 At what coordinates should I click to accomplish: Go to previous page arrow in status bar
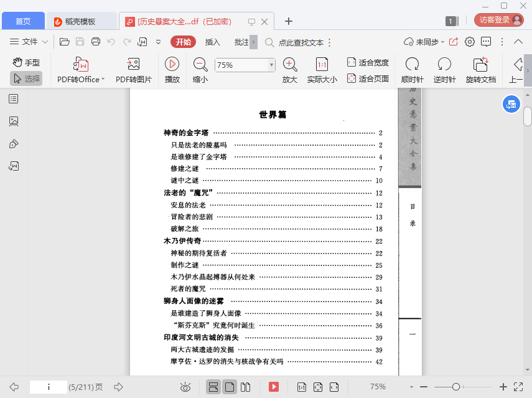(14, 387)
